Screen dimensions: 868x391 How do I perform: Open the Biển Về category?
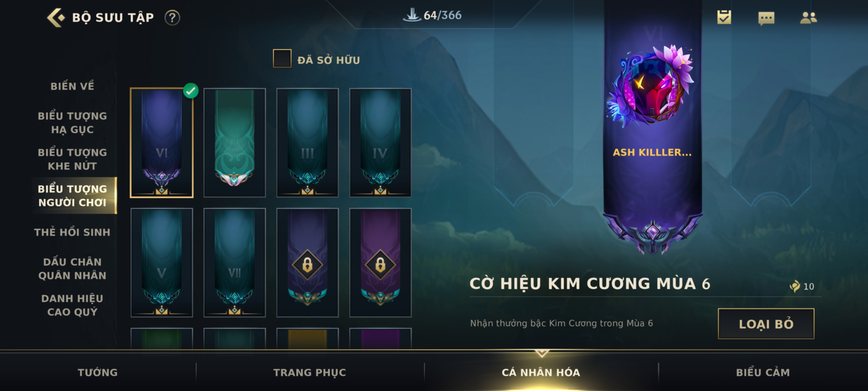(x=72, y=86)
